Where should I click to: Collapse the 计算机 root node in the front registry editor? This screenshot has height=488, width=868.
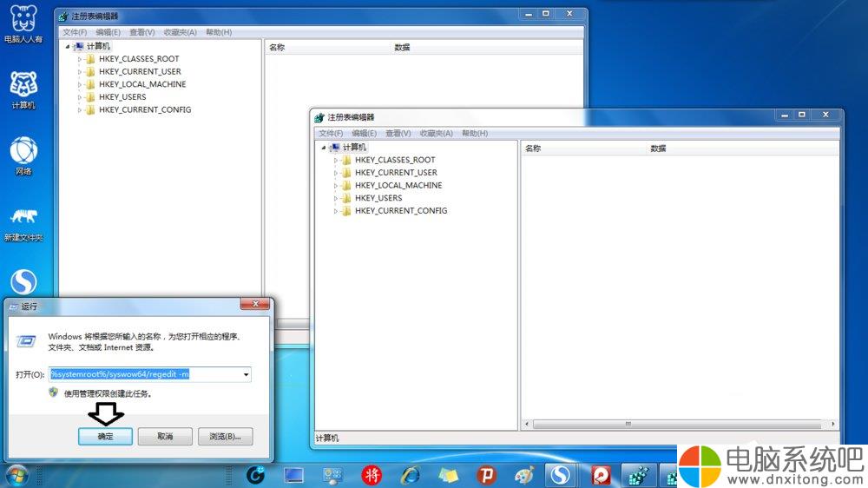click(x=324, y=148)
